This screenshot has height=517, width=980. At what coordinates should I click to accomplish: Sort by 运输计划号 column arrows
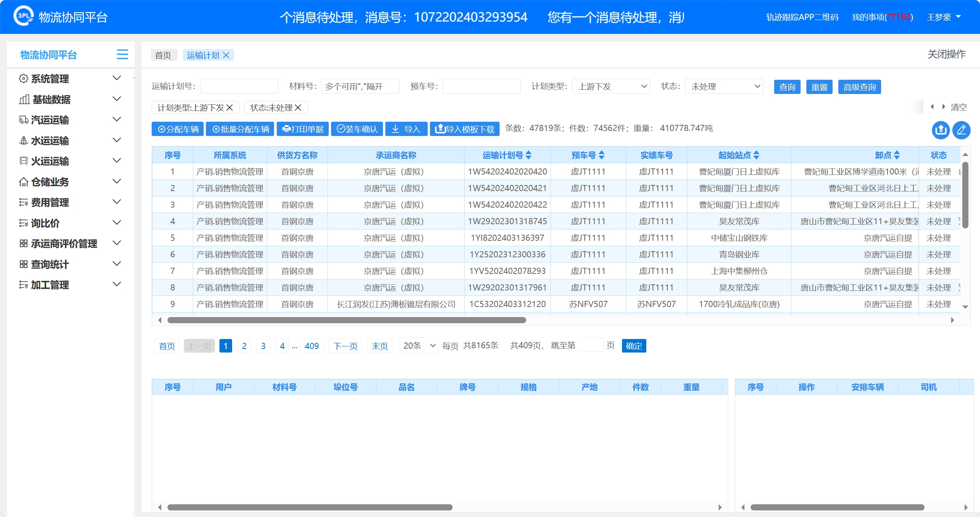[528, 155]
